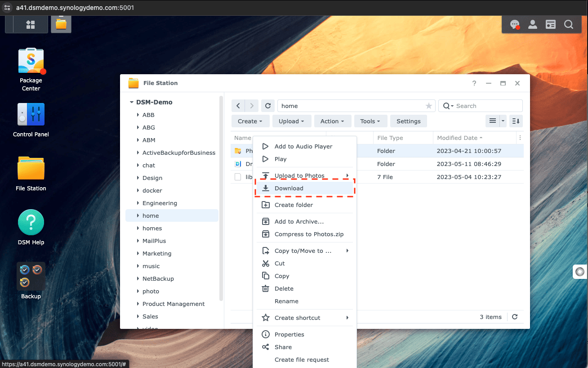Open Upload to Photos submenu

[305, 175]
